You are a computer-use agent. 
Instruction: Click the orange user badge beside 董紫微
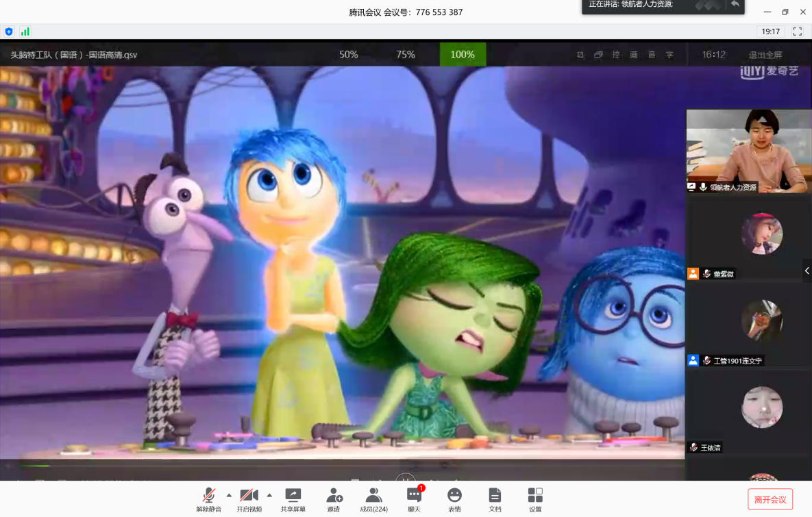(693, 274)
